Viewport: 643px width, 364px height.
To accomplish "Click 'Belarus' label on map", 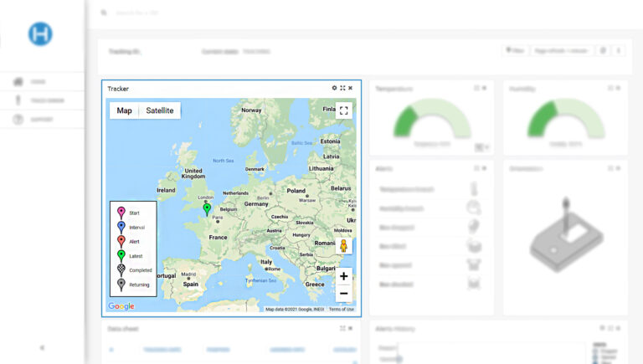I will click(341, 188).
